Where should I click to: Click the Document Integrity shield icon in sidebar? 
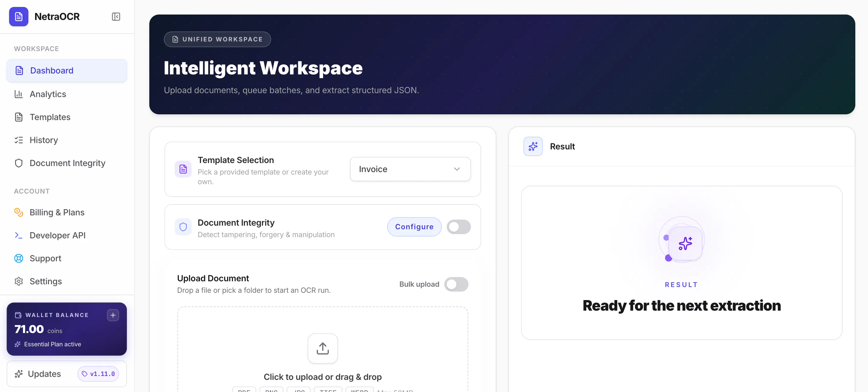(19, 163)
